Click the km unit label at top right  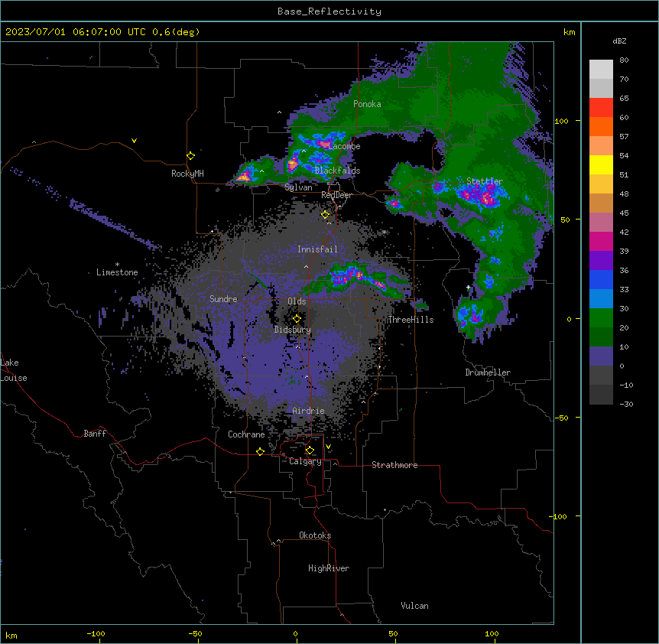(569, 32)
